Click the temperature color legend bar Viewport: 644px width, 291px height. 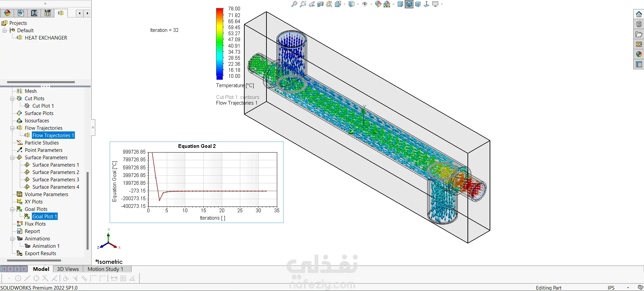pos(220,44)
